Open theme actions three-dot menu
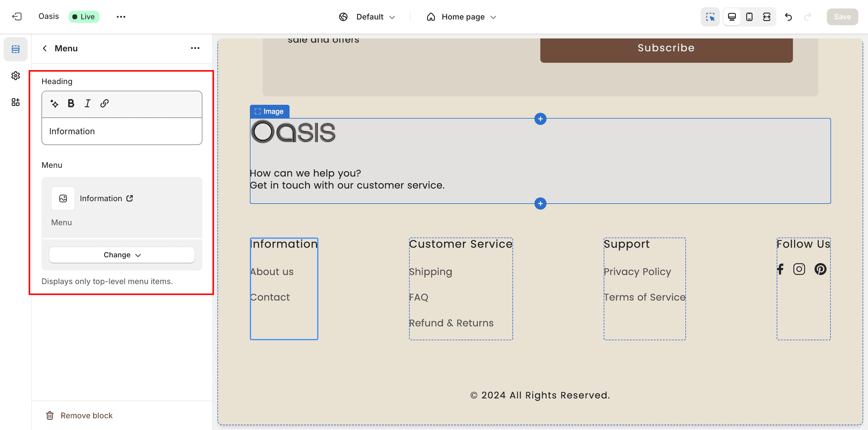Image resolution: width=868 pixels, height=430 pixels. tap(121, 17)
